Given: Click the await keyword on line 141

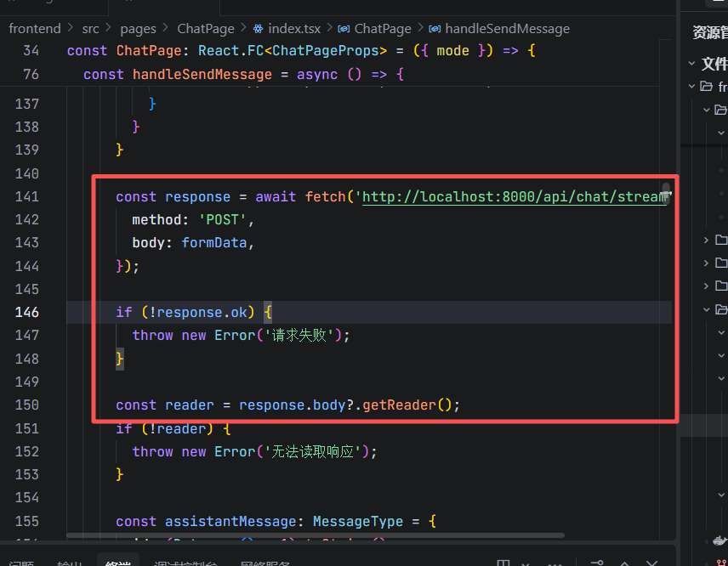Looking at the screenshot, I should point(276,196).
